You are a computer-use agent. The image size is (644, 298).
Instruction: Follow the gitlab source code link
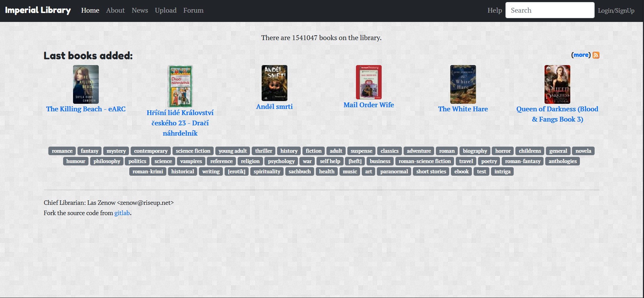(122, 213)
